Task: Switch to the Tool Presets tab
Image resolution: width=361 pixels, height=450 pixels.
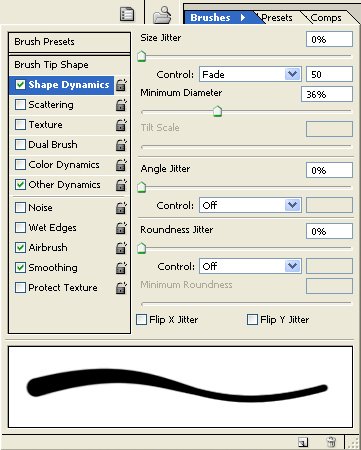Action: coord(276,18)
